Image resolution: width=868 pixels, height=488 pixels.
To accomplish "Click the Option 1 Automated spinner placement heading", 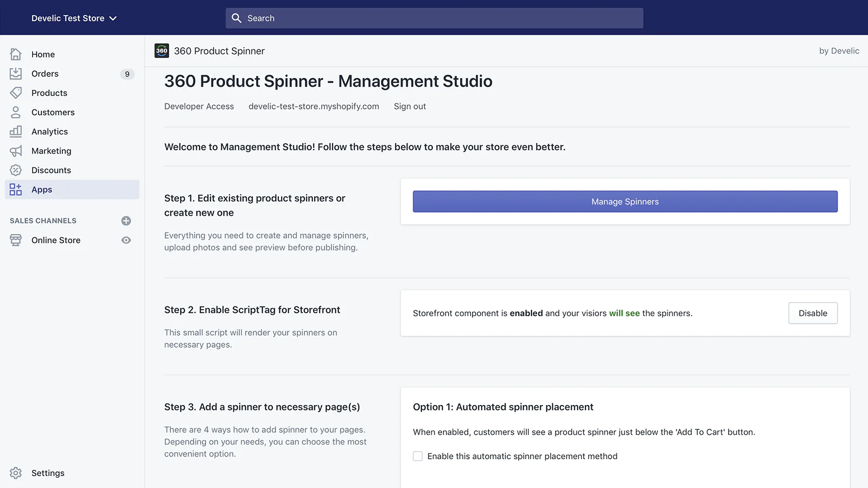I will 503,407.
